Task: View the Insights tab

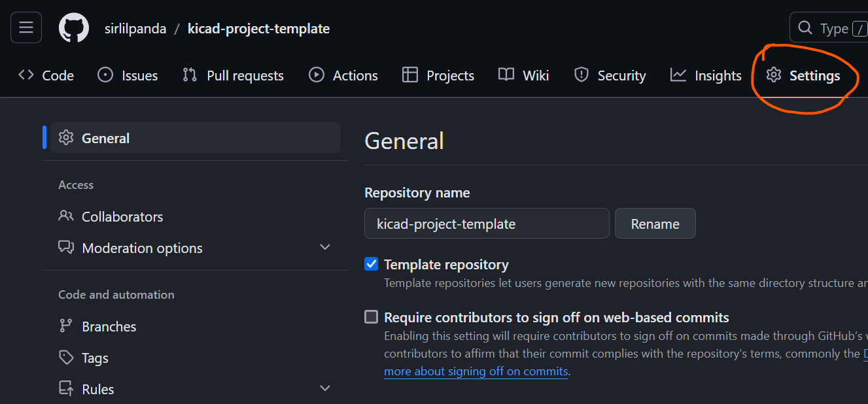Action: (706, 76)
